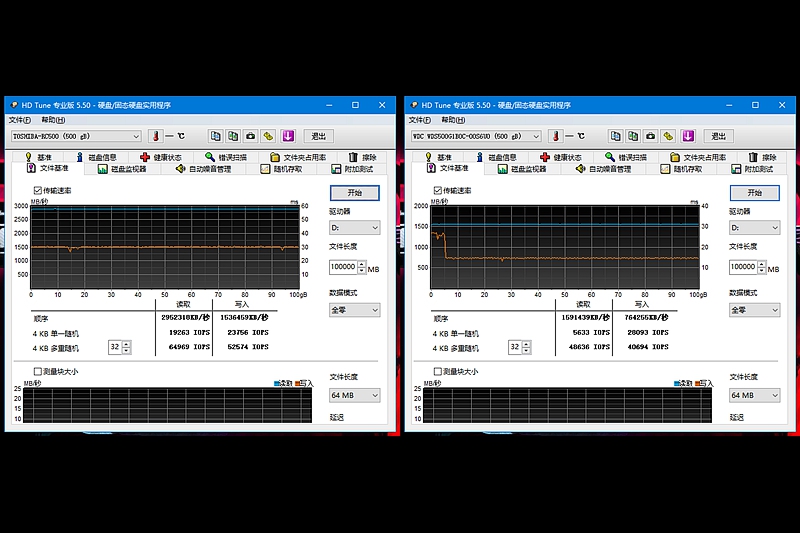
Task: Click camera screenshot icon in WDC window
Action: tap(650, 136)
